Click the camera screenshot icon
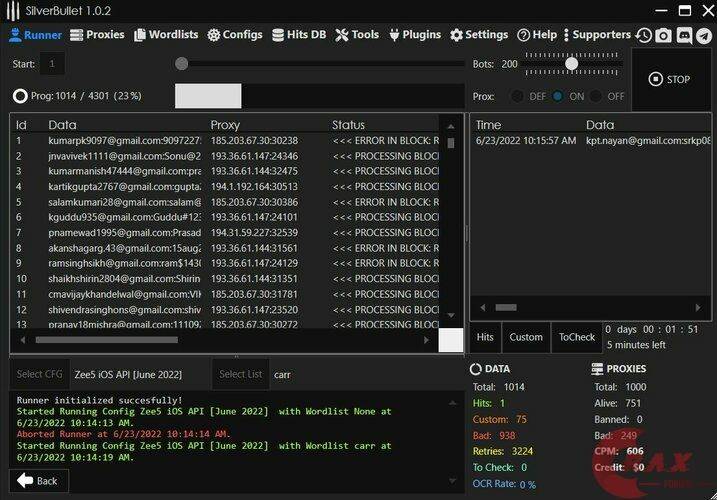The image size is (717, 500). (663, 35)
